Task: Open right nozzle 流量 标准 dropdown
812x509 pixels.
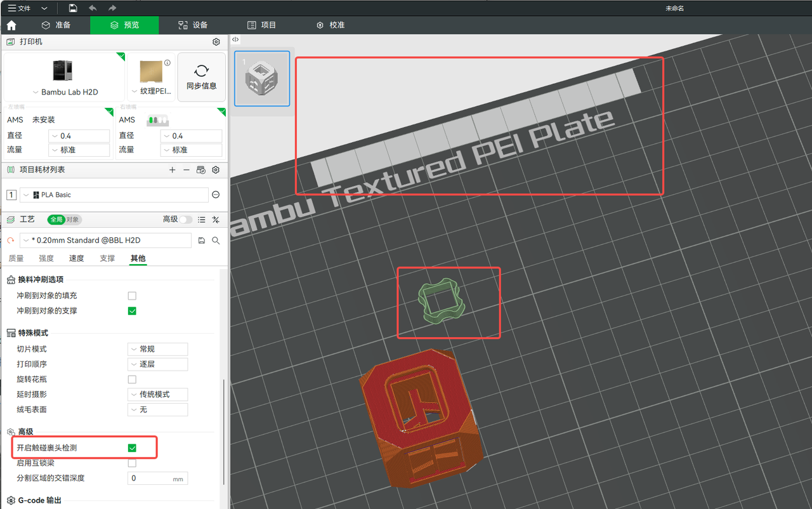Action: click(x=192, y=150)
